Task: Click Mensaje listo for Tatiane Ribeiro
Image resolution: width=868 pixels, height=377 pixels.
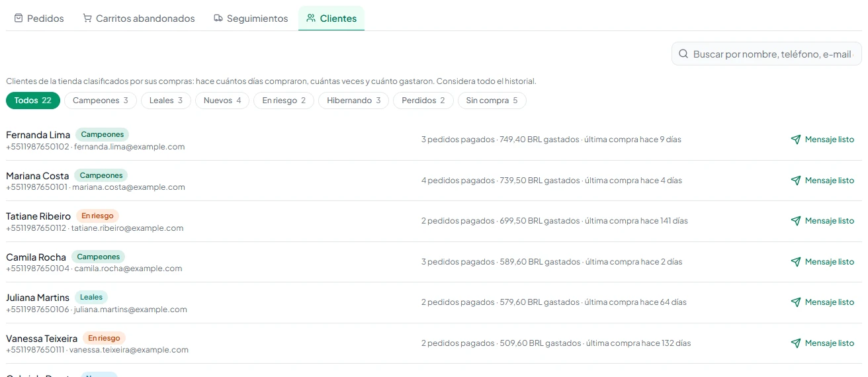Action: pyautogui.click(x=822, y=221)
